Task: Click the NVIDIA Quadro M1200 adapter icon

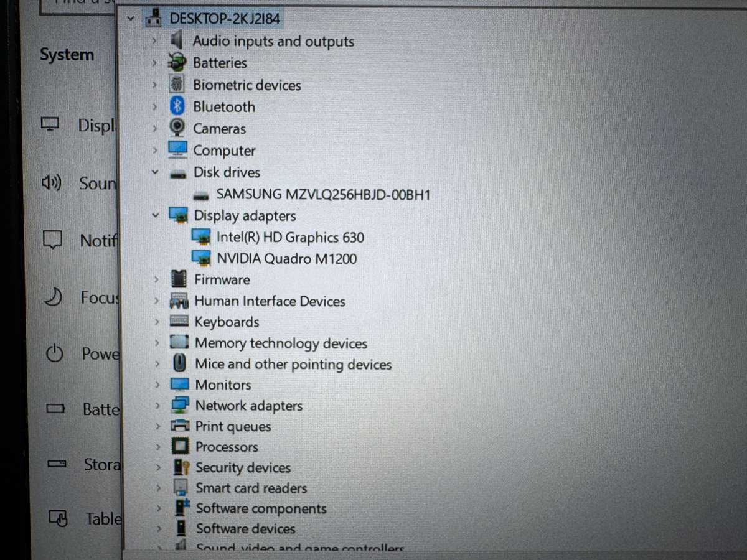Action: (200, 259)
